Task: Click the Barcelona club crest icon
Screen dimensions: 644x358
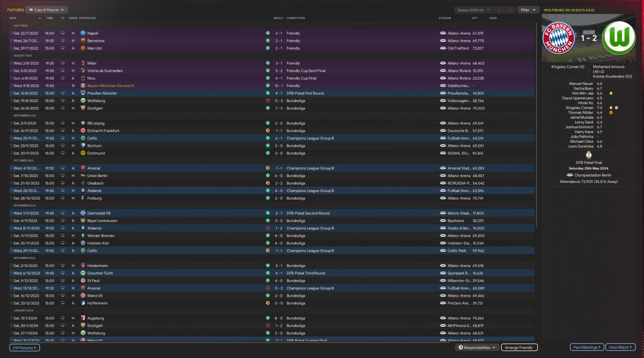Action: coord(83,41)
